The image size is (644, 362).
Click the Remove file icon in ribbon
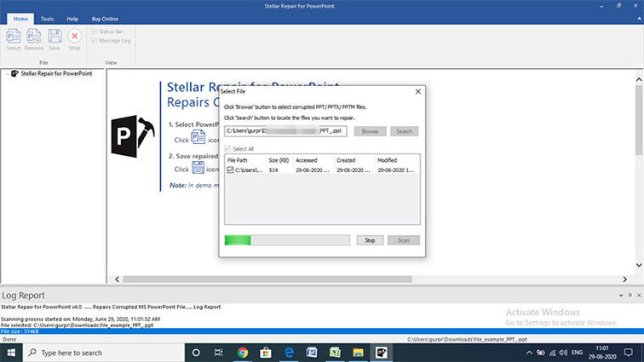tap(34, 39)
